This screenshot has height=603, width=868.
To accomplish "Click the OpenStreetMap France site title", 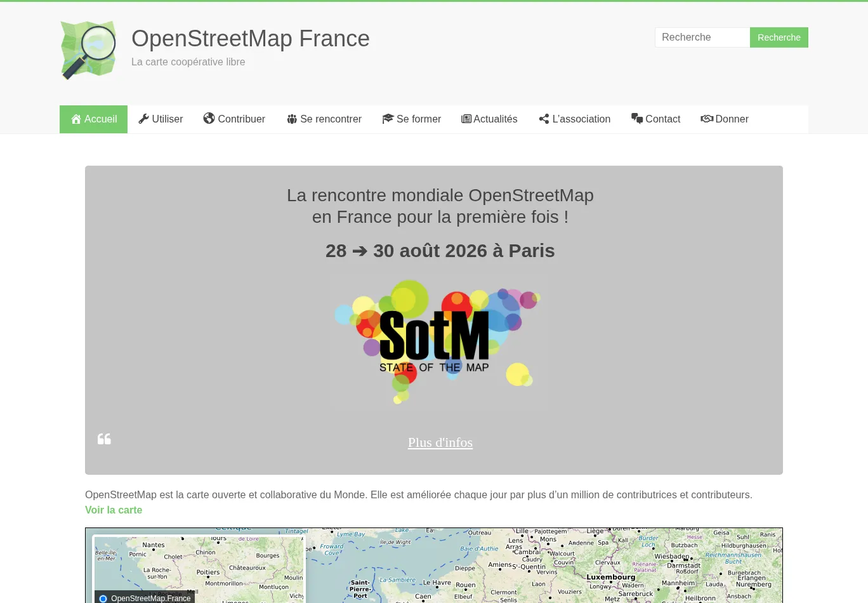I will pyautogui.click(x=251, y=39).
